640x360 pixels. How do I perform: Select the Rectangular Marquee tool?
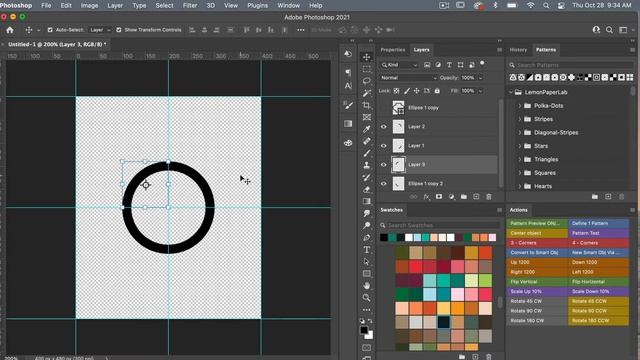[x=367, y=69]
